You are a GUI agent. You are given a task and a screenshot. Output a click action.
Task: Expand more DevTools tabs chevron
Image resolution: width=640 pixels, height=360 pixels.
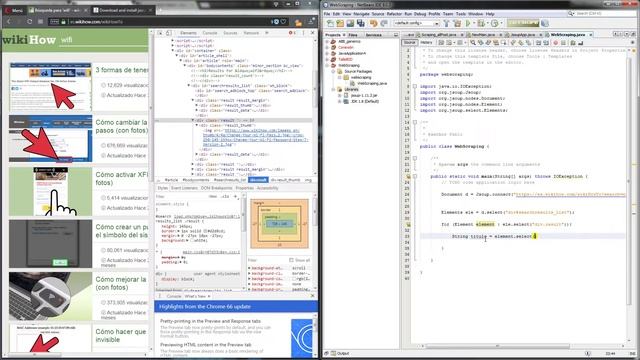(x=267, y=33)
